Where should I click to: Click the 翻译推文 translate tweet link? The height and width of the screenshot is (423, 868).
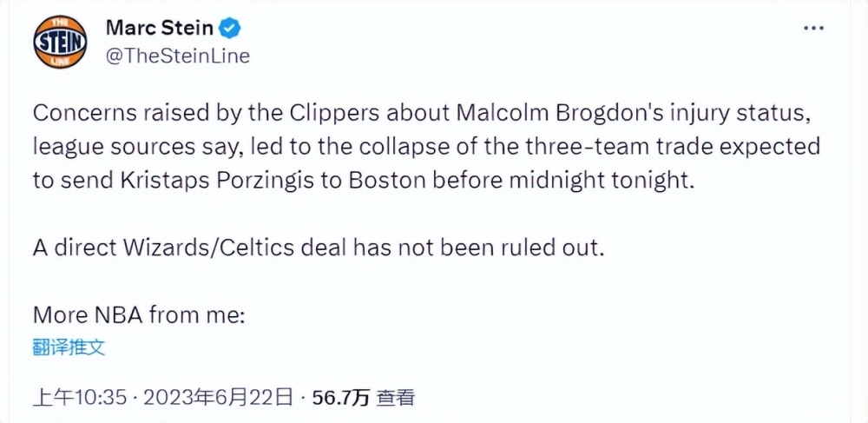69,347
